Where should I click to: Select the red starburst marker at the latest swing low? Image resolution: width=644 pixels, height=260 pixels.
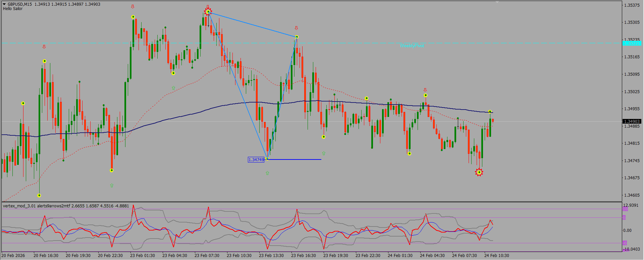(479, 172)
